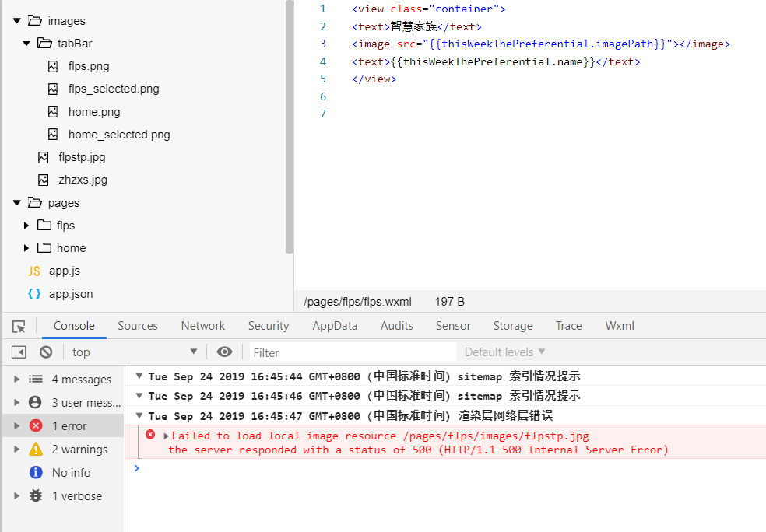Toggle the live expression eye icon
766x532 pixels.
coord(224,352)
